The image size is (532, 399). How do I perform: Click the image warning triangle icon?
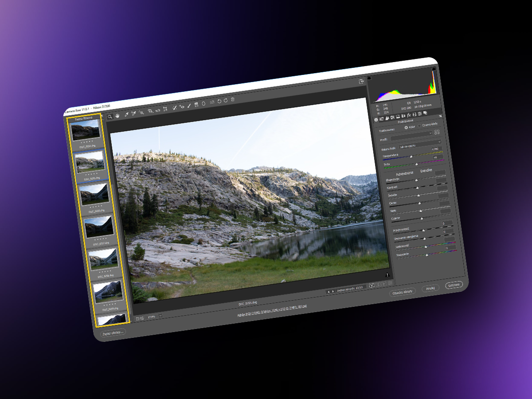pyautogui.click(x=387, y=275)
